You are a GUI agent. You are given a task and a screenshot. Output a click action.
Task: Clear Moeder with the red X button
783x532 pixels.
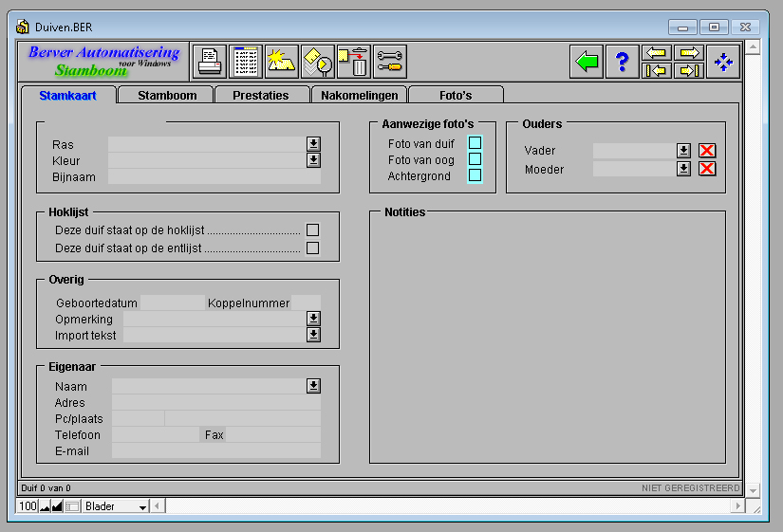707,169
